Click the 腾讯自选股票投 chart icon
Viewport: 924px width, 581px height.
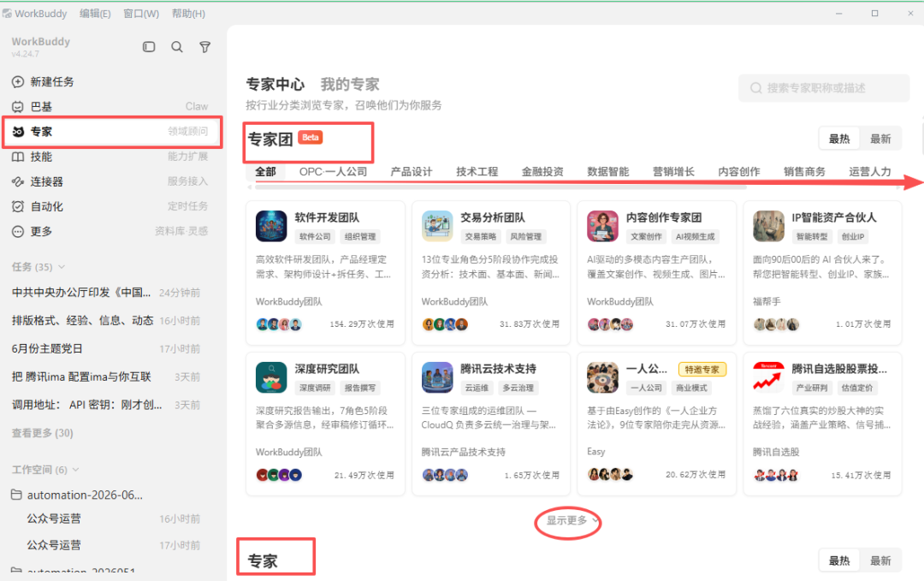click(x=768, y=377)
